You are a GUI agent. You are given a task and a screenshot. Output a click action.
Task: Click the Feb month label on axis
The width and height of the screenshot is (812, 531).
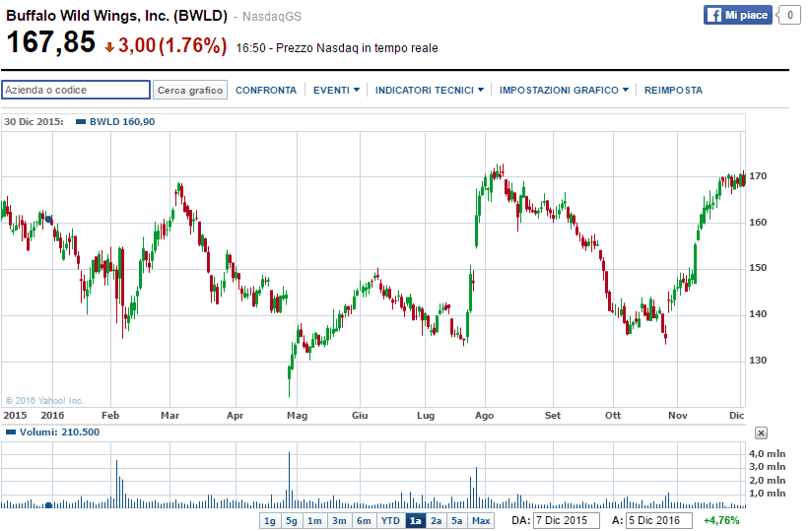click(110, 415)
